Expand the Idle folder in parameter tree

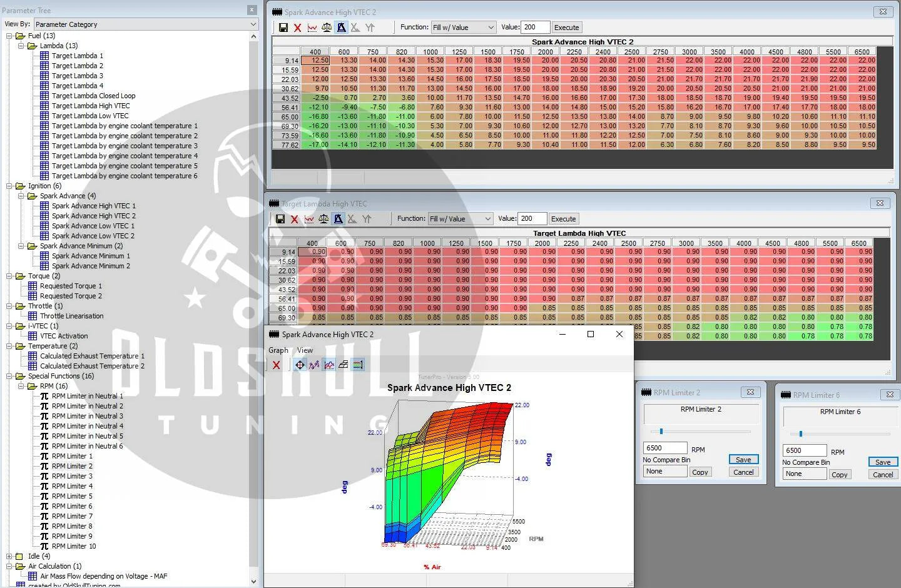pos(10,556)
